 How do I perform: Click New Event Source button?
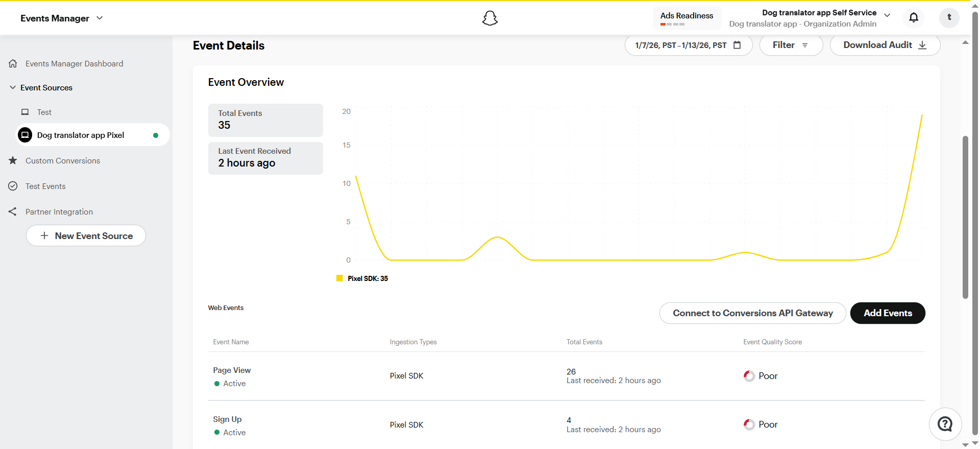[86, 235]
